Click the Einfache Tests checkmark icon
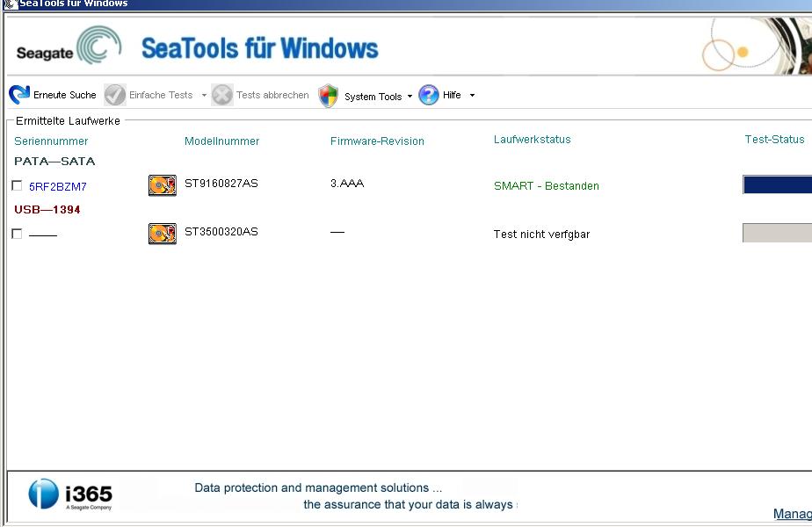812x527 pixels. pyautogui.click(x=115, y=95)
